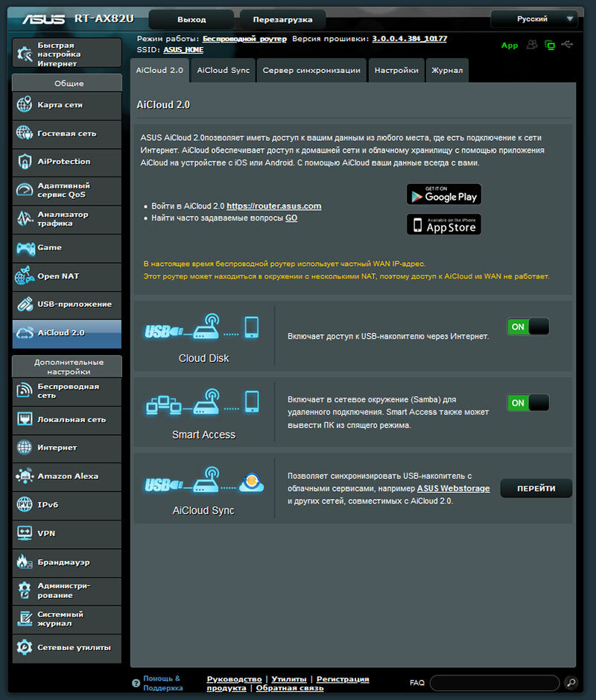This screenshot has width=596, height=700.
Task: Click the Перезагрузка reboot button
Action: point(283,19)
